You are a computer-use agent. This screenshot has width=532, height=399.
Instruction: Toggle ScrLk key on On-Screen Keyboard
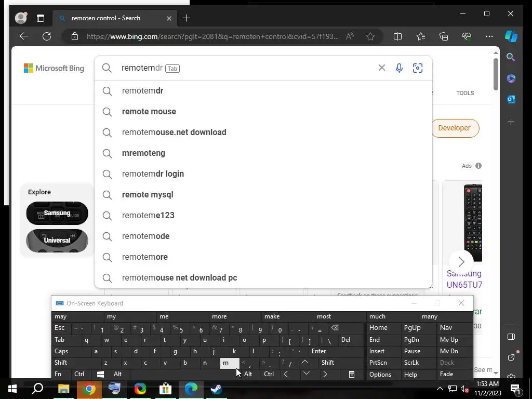pos(418,363)
